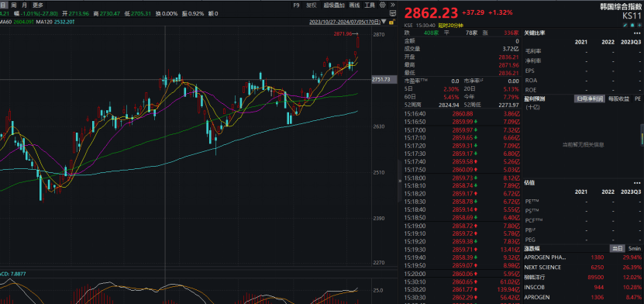Click the PEG row label

[x=530, y=240]
